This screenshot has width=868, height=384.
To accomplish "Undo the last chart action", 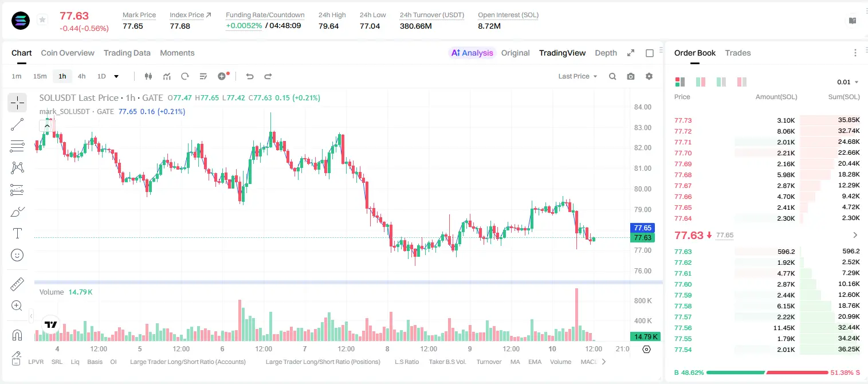I will (x=250, y=76).
